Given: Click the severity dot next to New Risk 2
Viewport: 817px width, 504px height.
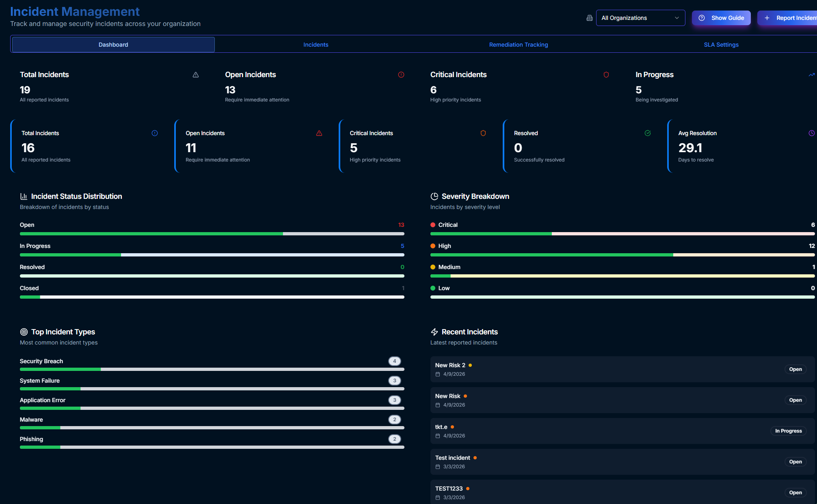Looking at the screenshot, I should 470,365.
